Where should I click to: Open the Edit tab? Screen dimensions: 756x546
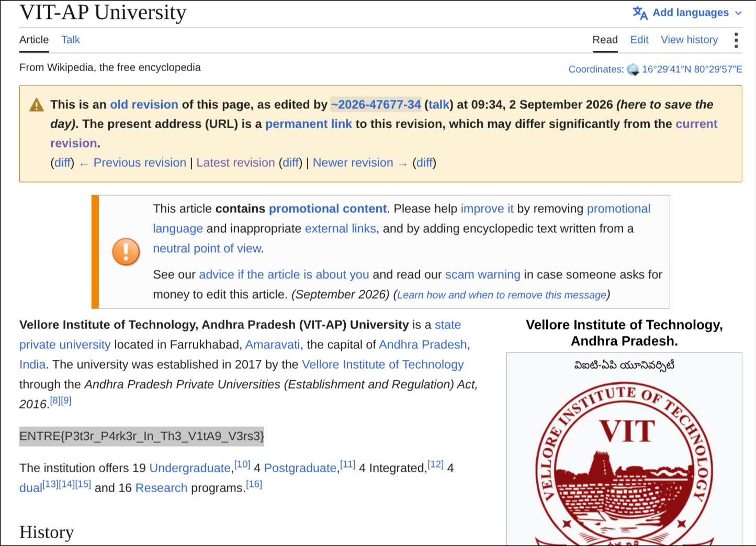coord(639,40)
